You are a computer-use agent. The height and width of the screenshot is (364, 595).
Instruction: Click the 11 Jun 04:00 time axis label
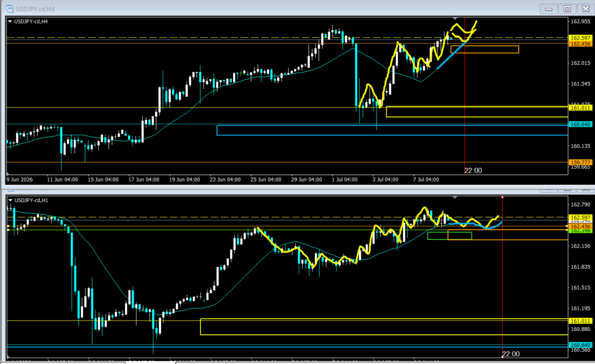63,180
